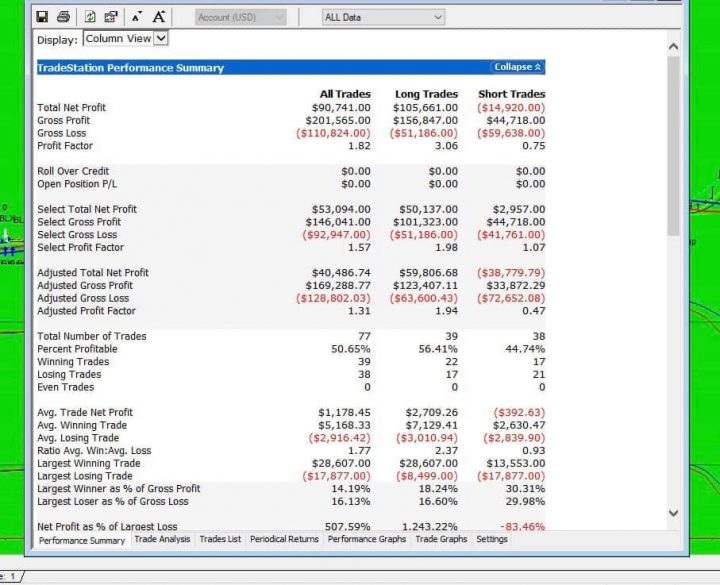The height and width of the screenshot is (585, 720).
Task: Open the Account (USD) currency dropdown
Action: click(x=241, y=17)
